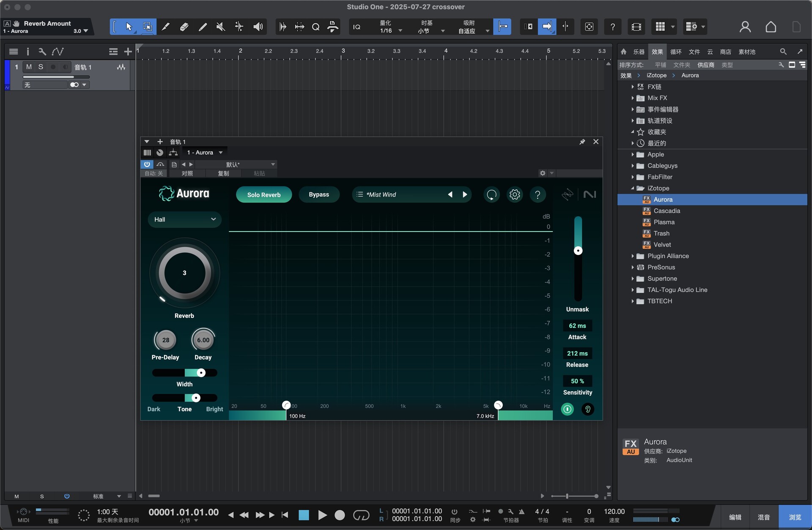Screen dimensions: 812x530
Task: Select the Bend tool
Action: tap(239, 27)
